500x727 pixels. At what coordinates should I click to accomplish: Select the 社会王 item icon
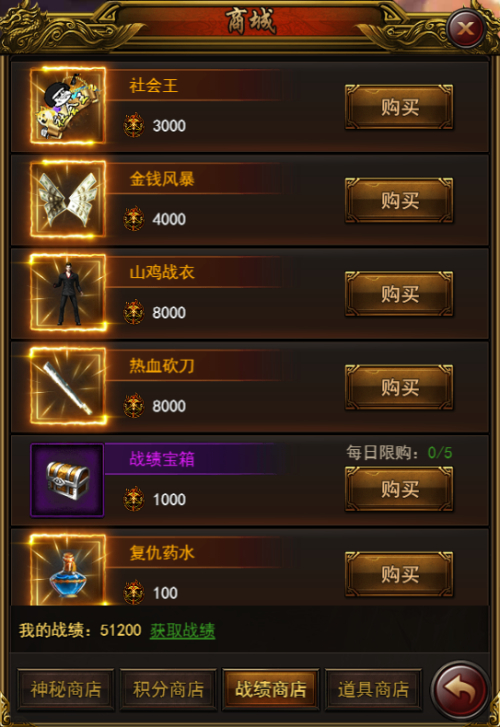pyautogui.click(x=68, y=106)
